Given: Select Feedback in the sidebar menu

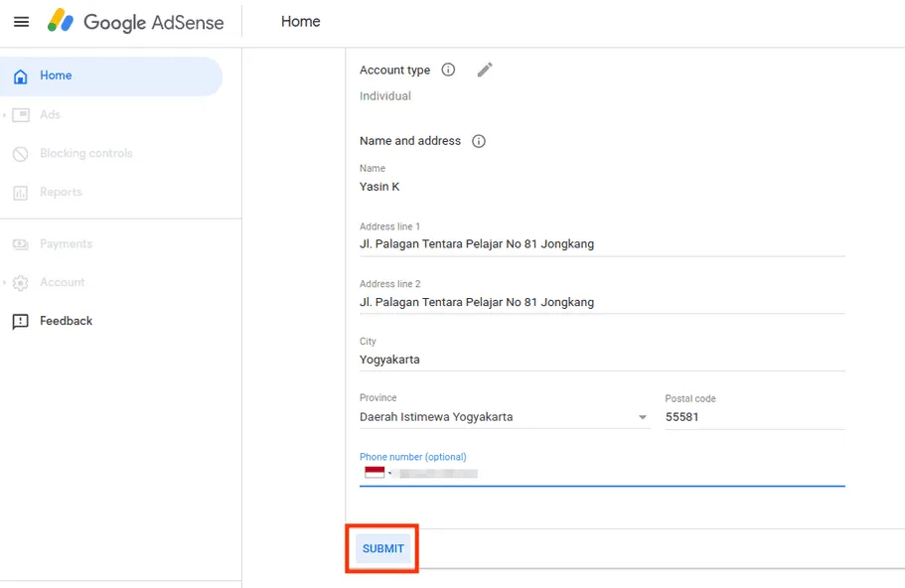Looking at the screenshot, I should [x=21, y=321].
